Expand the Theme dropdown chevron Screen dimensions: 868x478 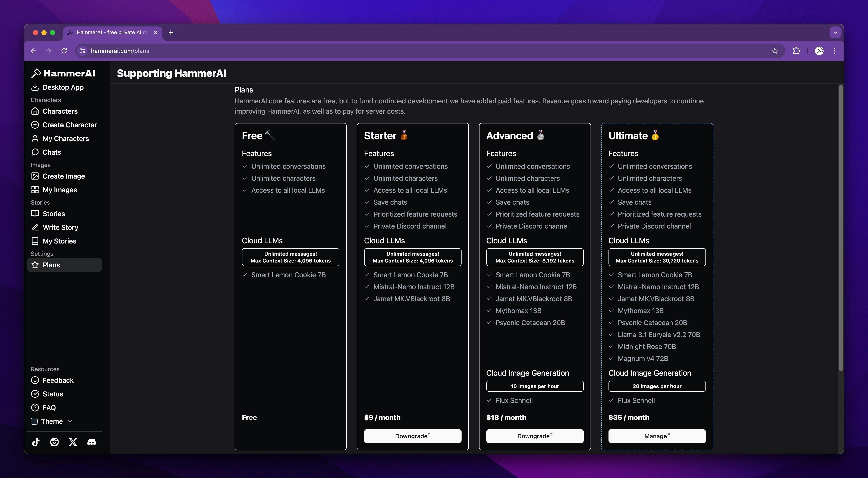click(x=70, y=421)
